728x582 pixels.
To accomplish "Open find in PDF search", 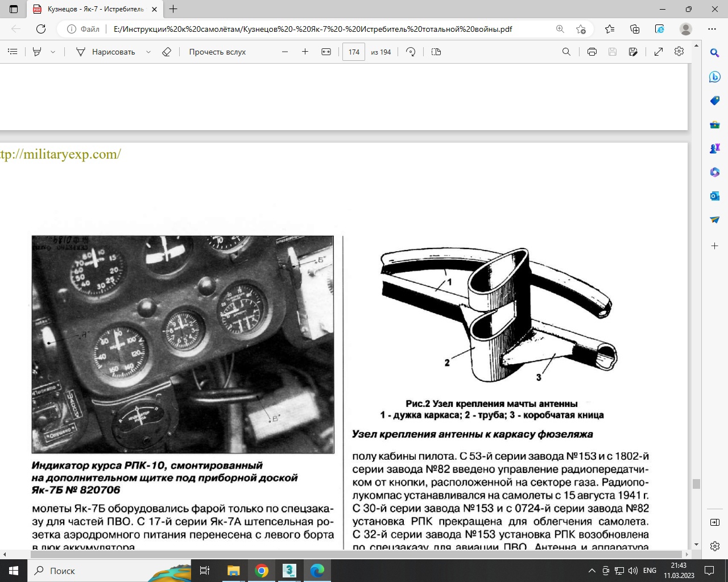I will (566, 52).
